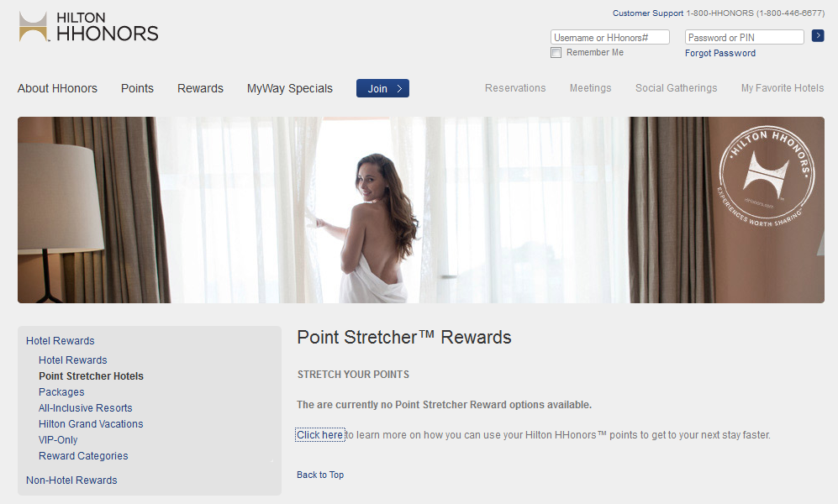Open the Rewards menu
The width and height of the screenshot is (838, 504).
pyautogui.click(x=200, y=88)
